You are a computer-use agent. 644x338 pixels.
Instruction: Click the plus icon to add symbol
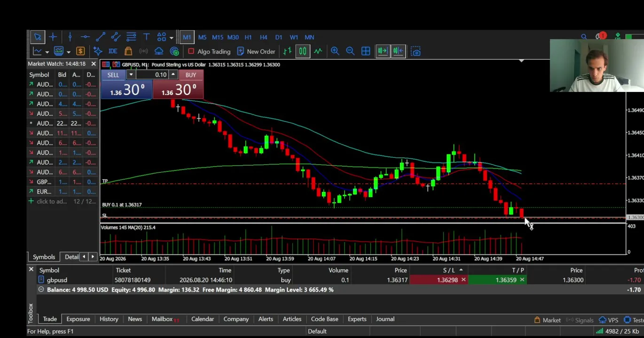[31, 201]
